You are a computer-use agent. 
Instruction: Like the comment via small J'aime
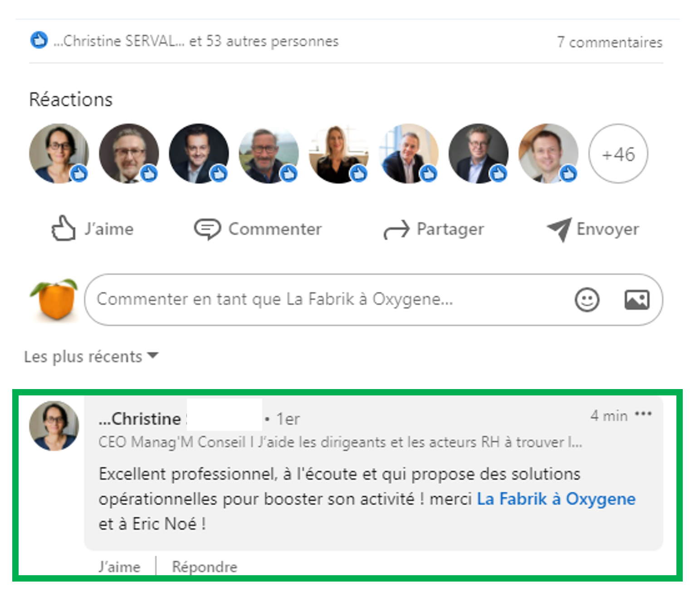pos(119,567)
